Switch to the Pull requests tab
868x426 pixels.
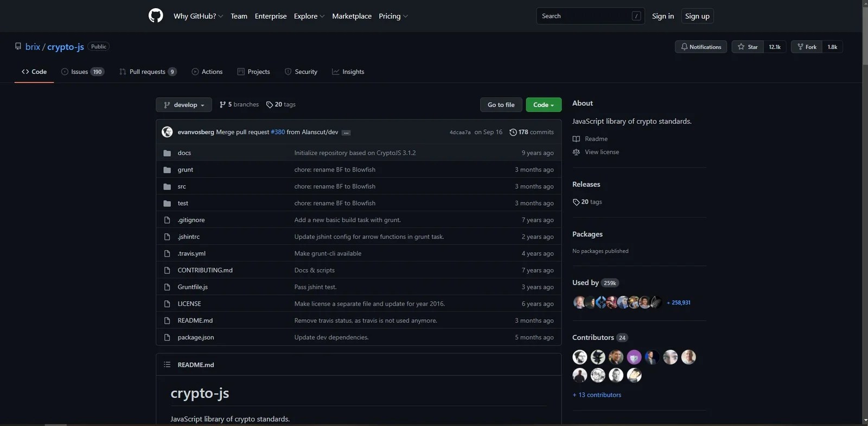tap(148, 72)
